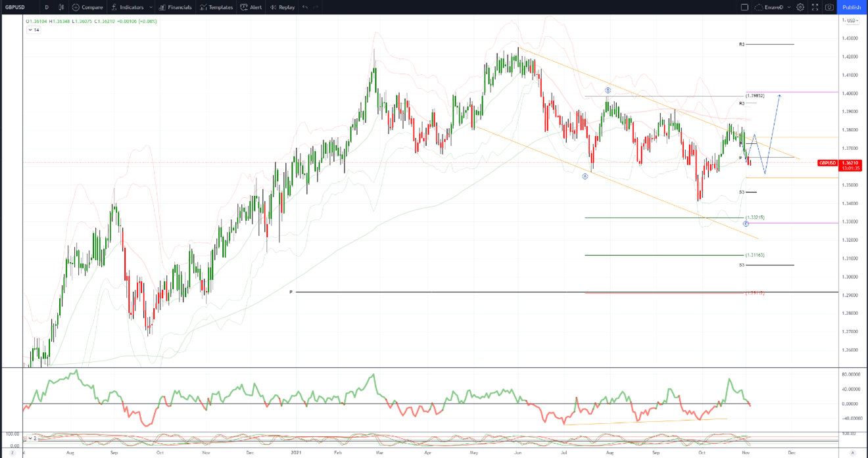This screenshot has width=868, height=458.
Task: Enter fullscreen mode
Action: [815, 7]
